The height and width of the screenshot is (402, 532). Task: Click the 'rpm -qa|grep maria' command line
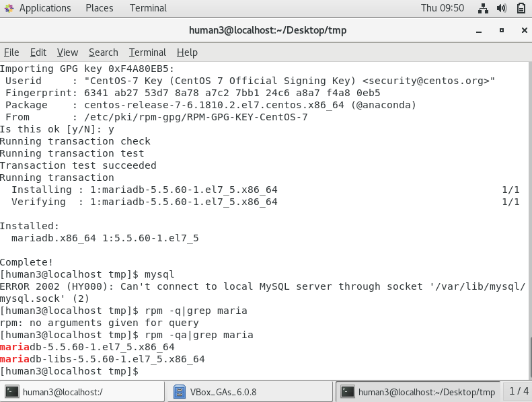pos(126,335)
